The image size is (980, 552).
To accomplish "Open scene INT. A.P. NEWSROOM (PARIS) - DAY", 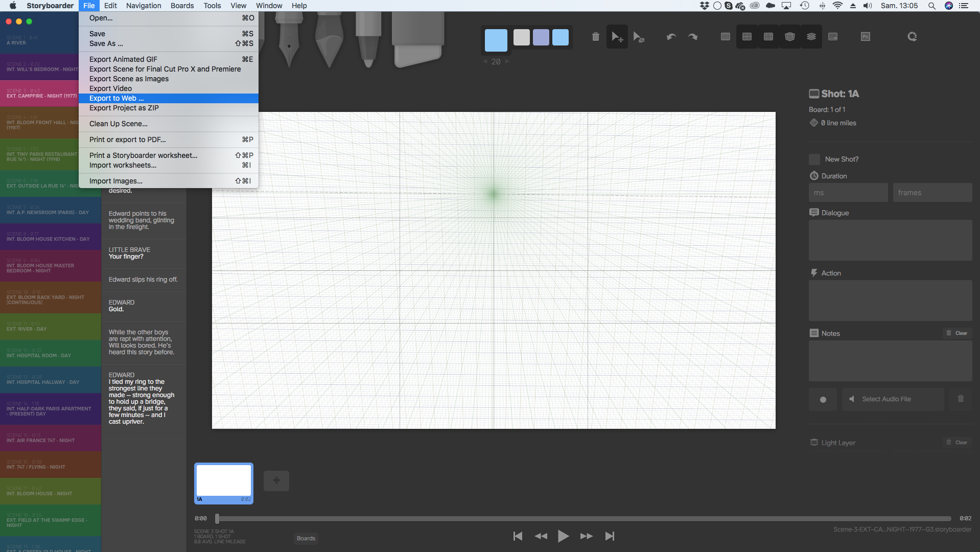I will [51, 210].
